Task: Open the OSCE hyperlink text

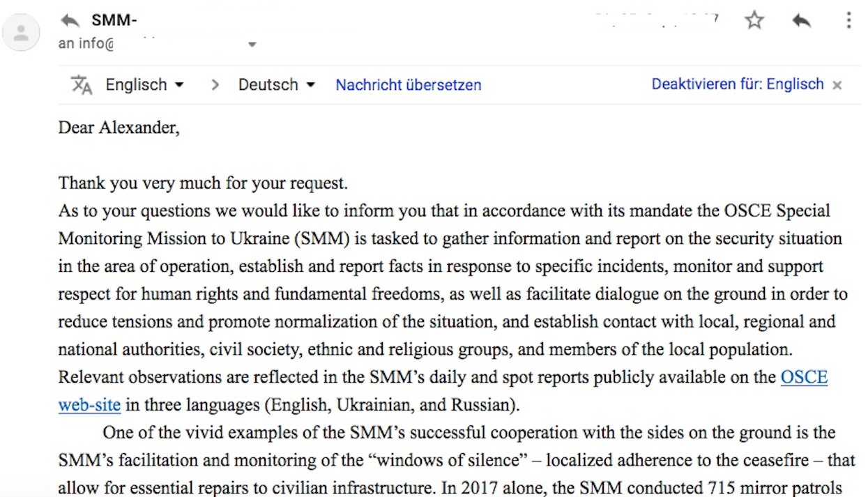Action: 804,377
